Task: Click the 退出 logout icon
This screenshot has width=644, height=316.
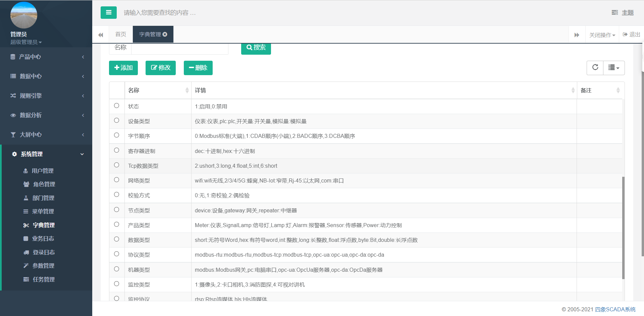Action: (x=625, y=35)
